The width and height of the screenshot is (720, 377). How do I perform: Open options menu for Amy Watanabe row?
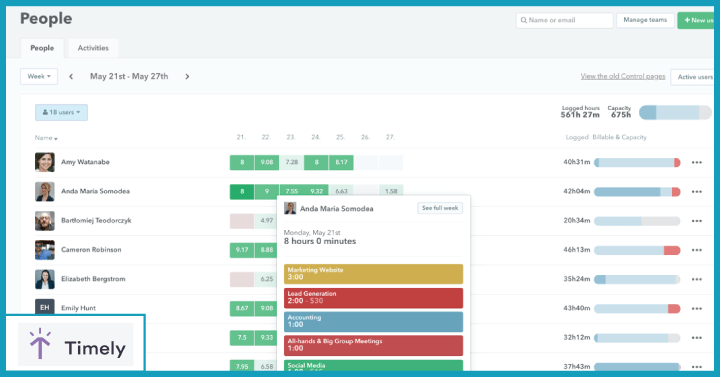(697, 163)
